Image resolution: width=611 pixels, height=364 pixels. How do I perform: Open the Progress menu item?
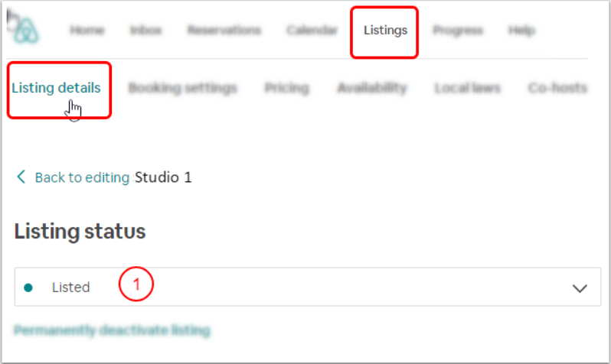(457, 31)
